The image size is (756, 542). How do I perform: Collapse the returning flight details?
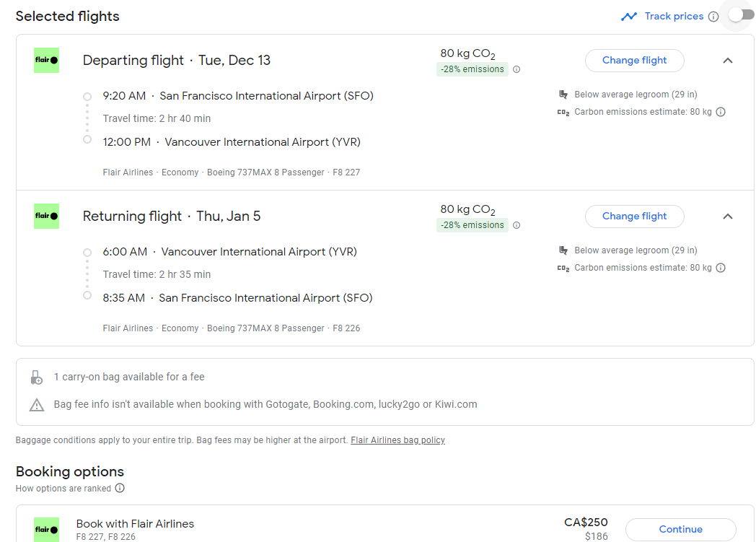727,217
